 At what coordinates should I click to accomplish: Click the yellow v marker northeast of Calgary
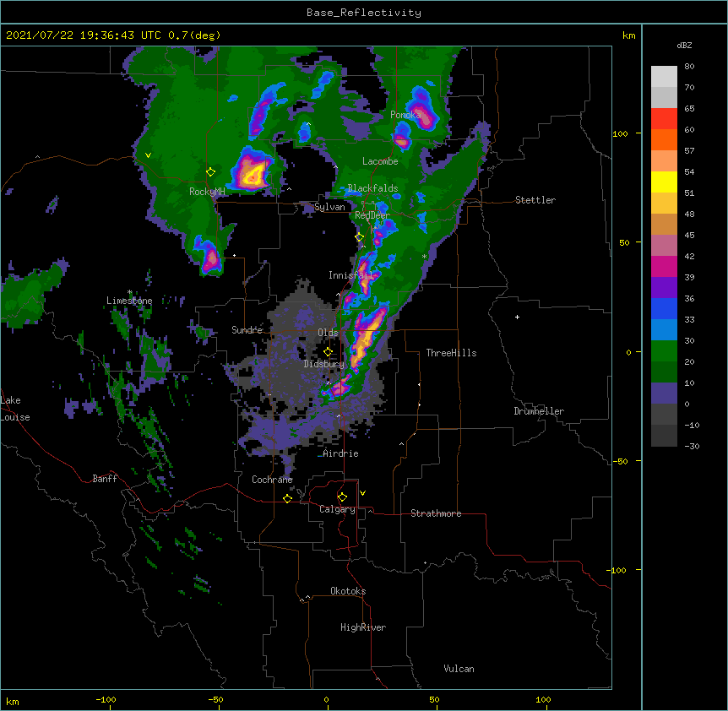[362, 493]
